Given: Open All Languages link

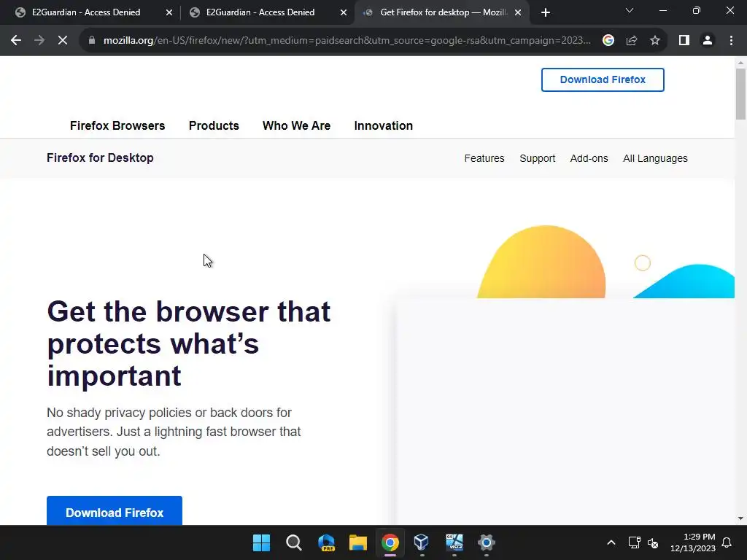Looking at the screenshot, I should (x=655, y=158).
